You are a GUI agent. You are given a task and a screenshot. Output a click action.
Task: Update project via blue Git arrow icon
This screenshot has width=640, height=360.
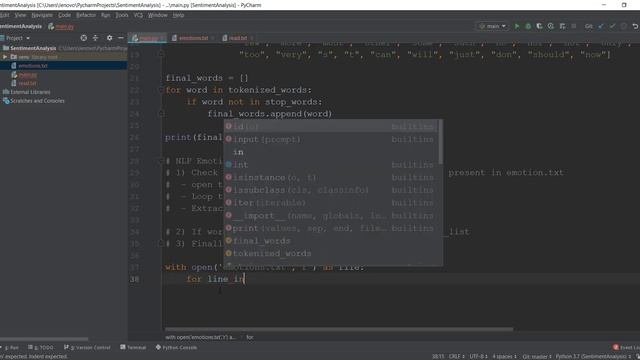pos(601,26)
